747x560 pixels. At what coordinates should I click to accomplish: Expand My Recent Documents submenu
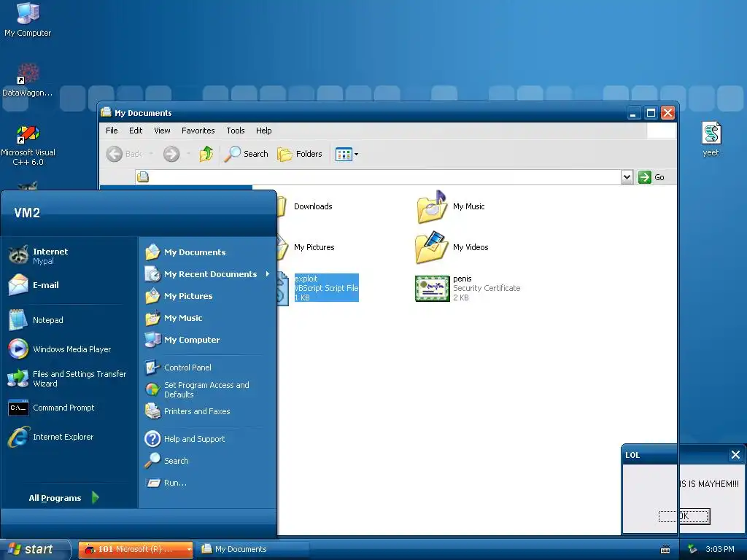pos(206,274)
